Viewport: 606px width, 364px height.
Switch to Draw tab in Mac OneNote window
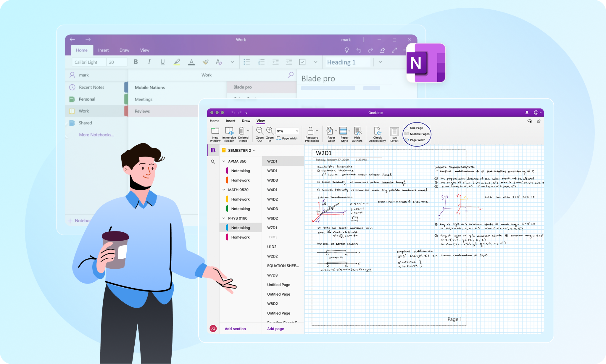[x=246, y=121]
